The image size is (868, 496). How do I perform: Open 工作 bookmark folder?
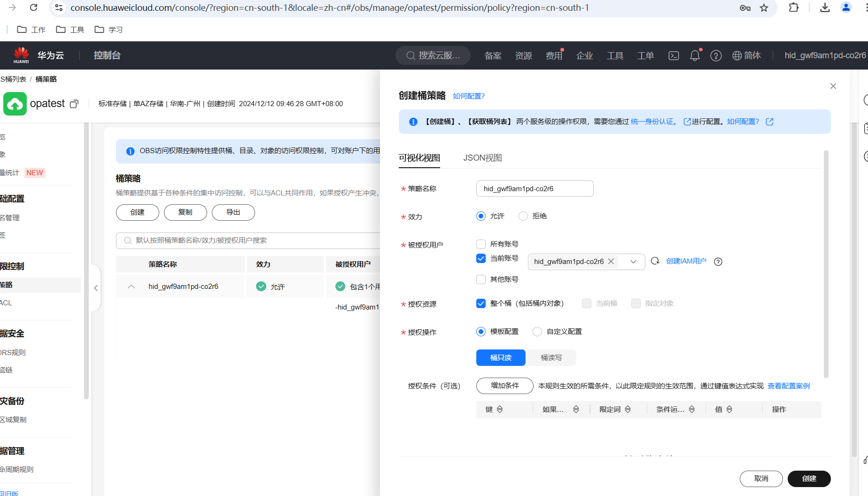tap(31, 30)
